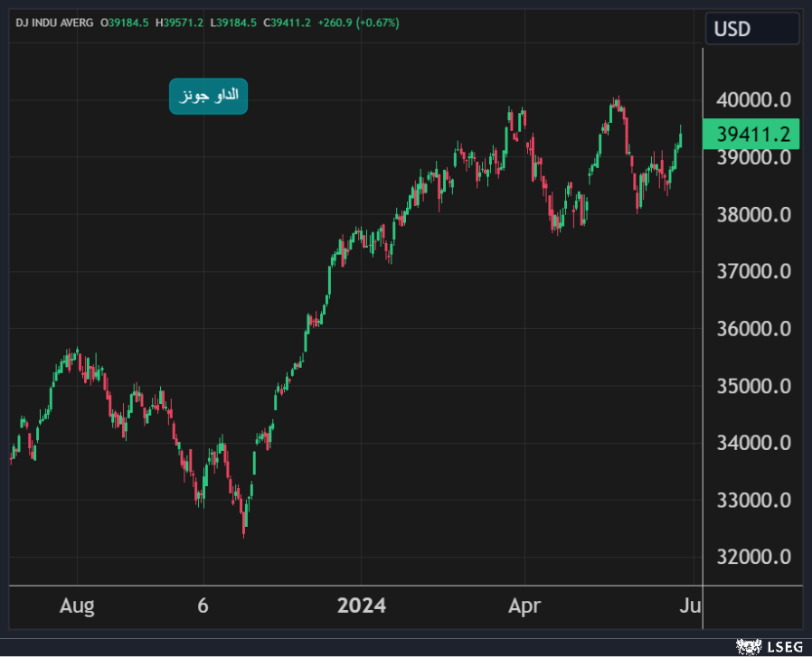This screenshot has height=657, width=812.
Task: Click the +260.9 (+0.67%) change readout
Action: click(361, 22)
